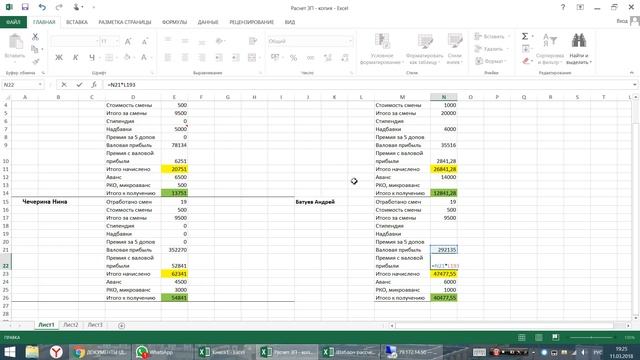Click the insert function fx icon
This screenshot has height=360, width=640.
click(94, 84)
